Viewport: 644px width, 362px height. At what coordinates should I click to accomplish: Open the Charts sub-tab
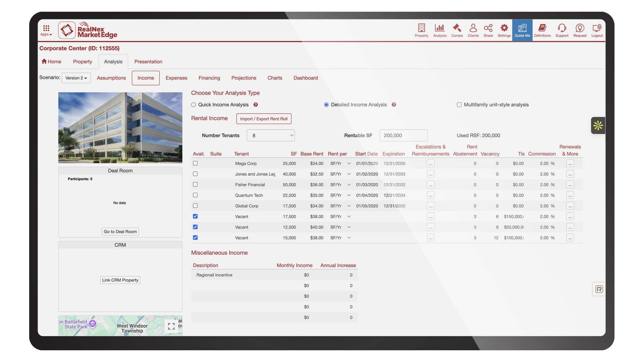click(275, 78)
